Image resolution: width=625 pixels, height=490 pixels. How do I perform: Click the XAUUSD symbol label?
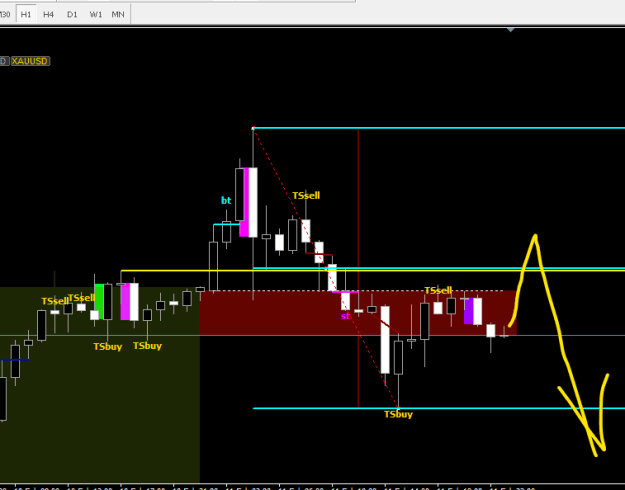click(x=30, y=61)
